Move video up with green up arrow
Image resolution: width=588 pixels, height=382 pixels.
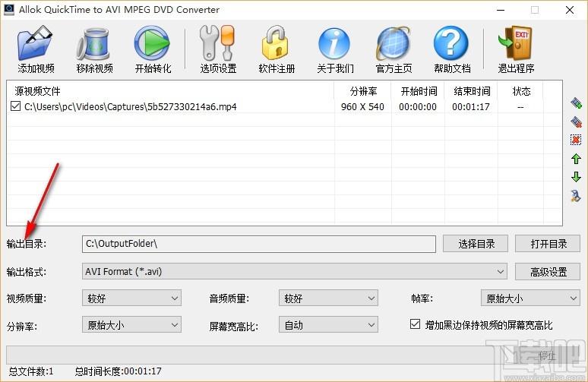click(576, 159)
